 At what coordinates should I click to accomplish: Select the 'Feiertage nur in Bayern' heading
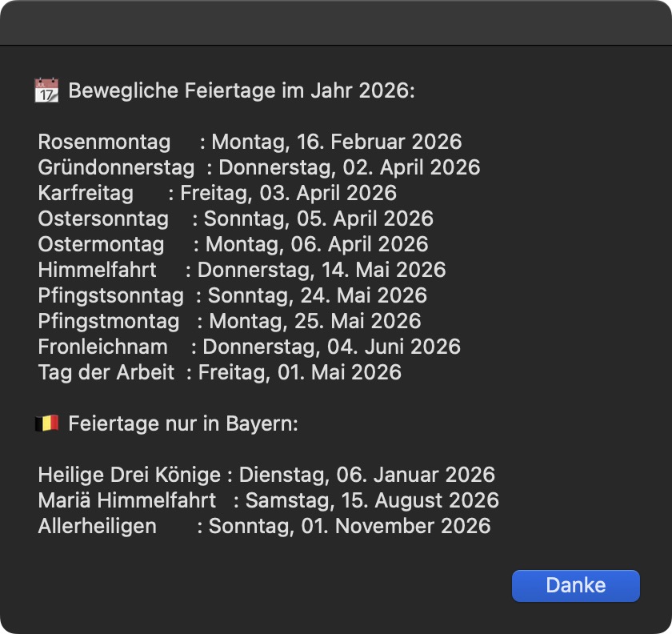(x=183, y=423)
